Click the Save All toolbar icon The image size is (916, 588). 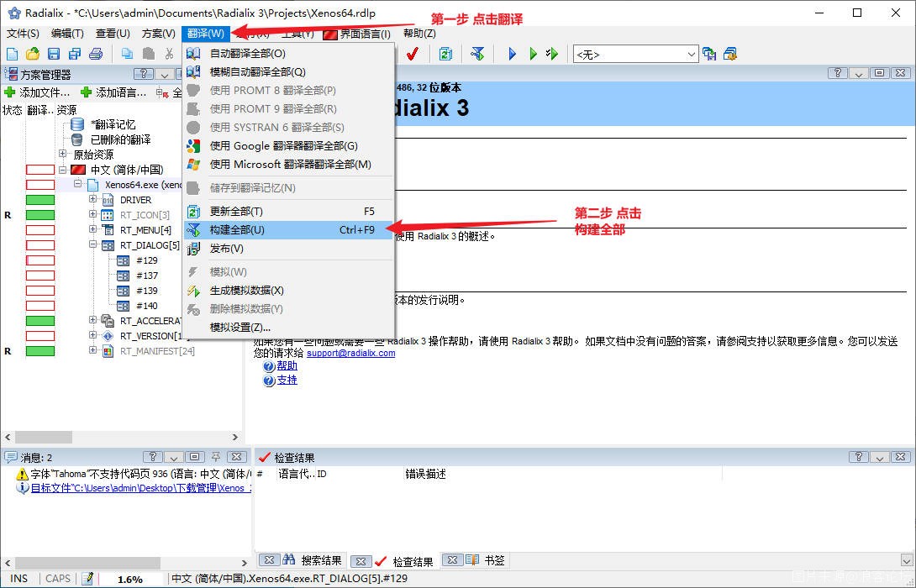[75, 55]
